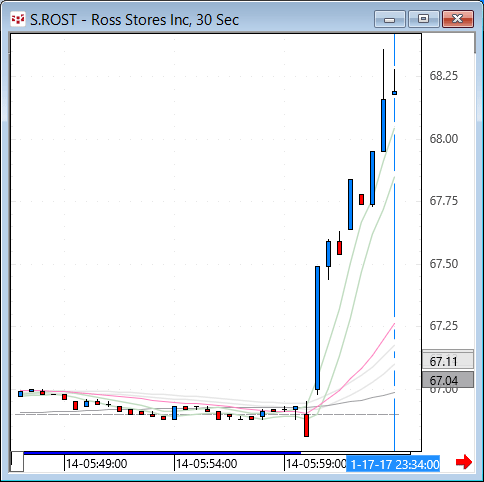Click the highlighted 1-17-17 23:34:00 timestamp

tap(393, 464)
